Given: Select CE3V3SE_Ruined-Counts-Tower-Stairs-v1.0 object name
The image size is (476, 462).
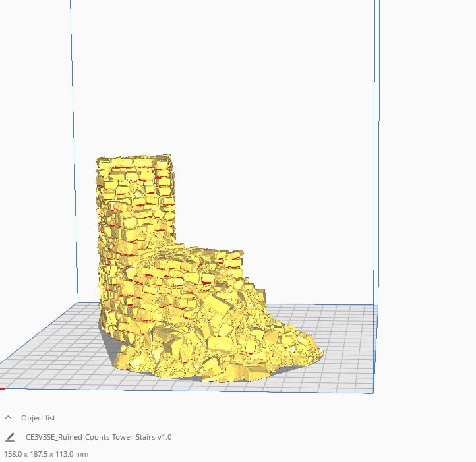Looking at the screenshot, I should tap(99, 437).
